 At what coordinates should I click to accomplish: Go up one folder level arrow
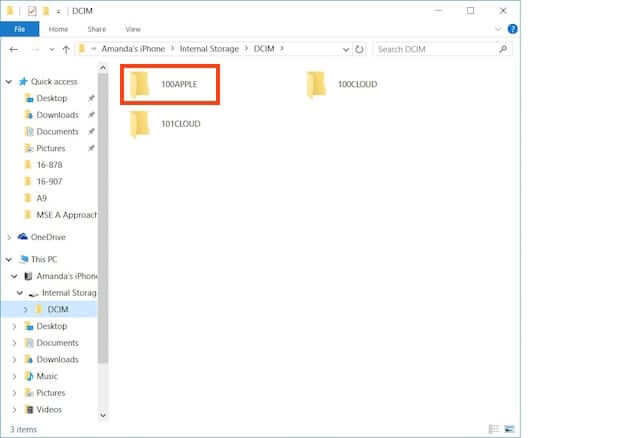(66, 48)
